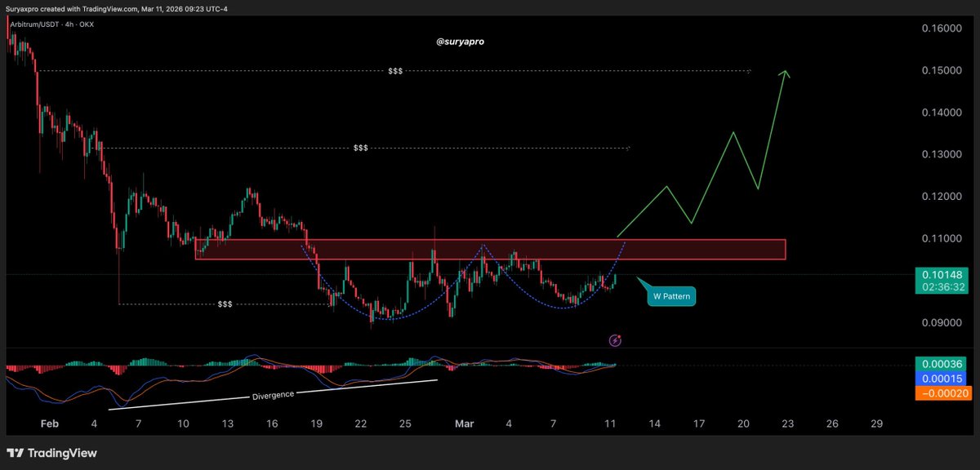The width and height of the screenshot is (980, 470).
Task: Click the 10 date label on time axis
Action: [x=183, y=424]
